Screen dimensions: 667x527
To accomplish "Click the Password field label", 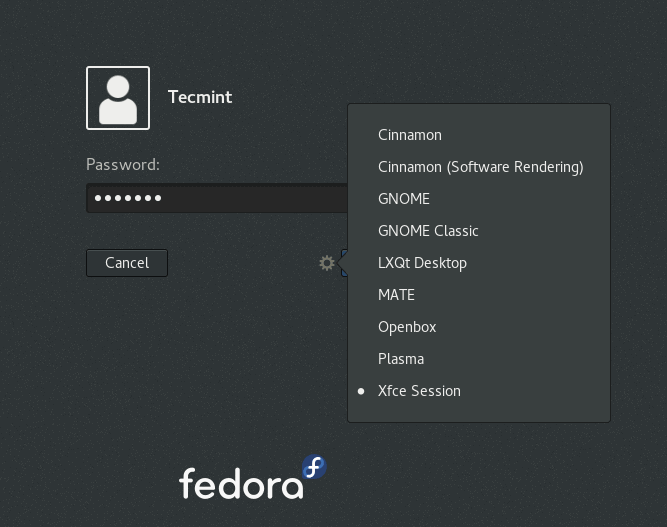I will coord(123,165).
